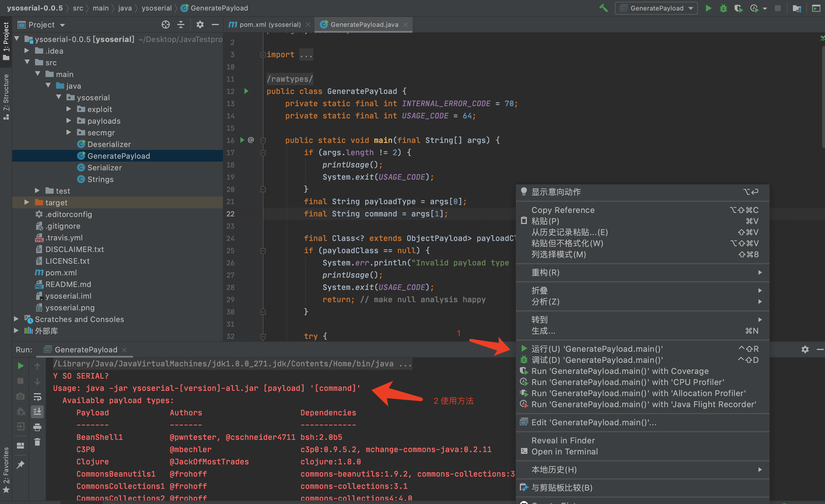This screenshot has height=504, width=825.
Task: Run with Coverage from the top toolbar
Action: click(738, 8)
